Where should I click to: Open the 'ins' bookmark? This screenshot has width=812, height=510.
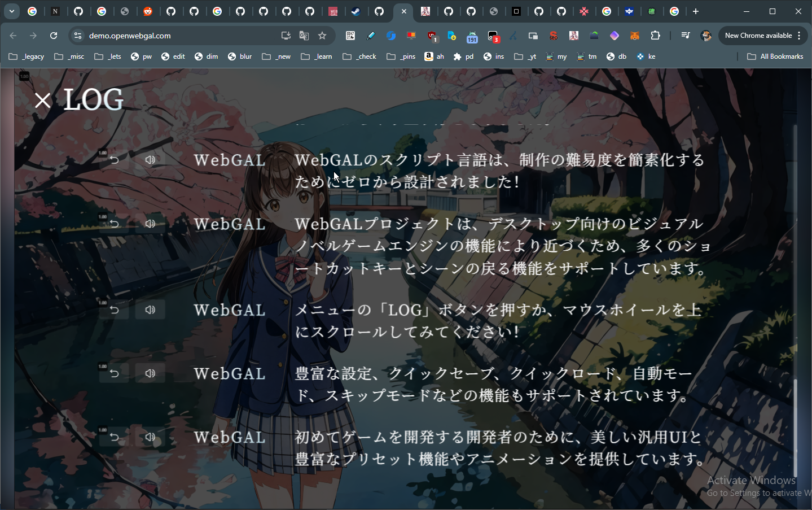point(494,56)
